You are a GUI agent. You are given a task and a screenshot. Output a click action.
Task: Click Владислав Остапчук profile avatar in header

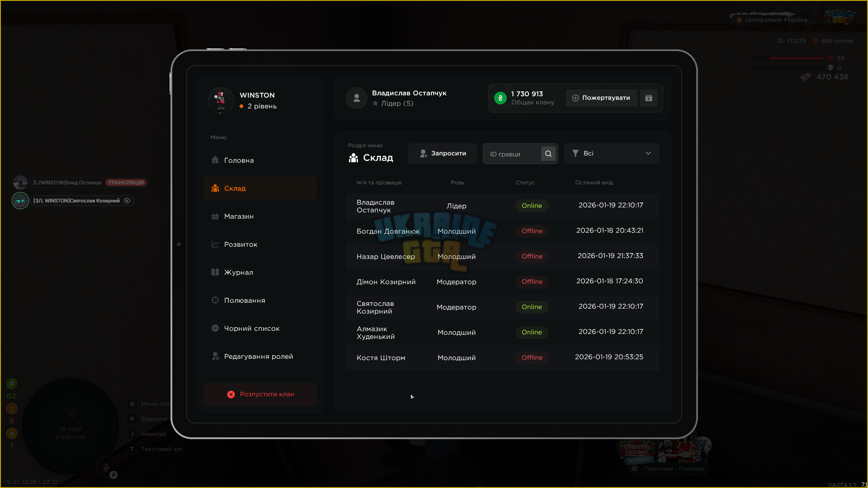356,98
